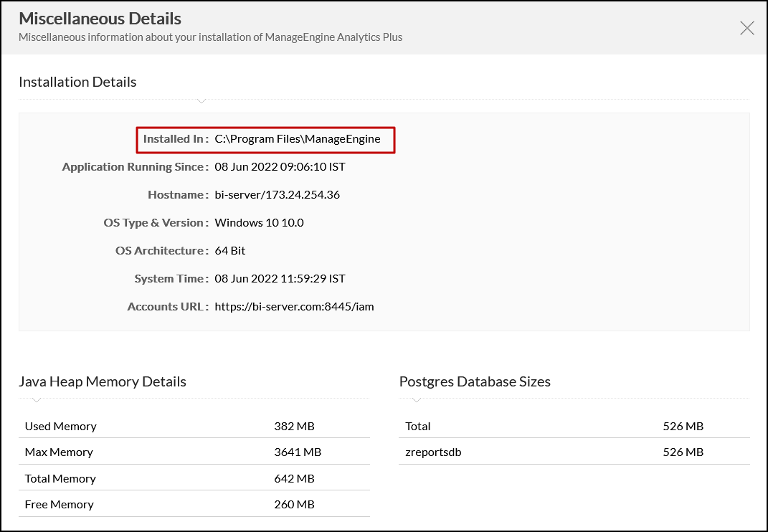Select the Free Memory row label
The height and width of the screenshot is (532, 768).
click(x=59, y=504)
